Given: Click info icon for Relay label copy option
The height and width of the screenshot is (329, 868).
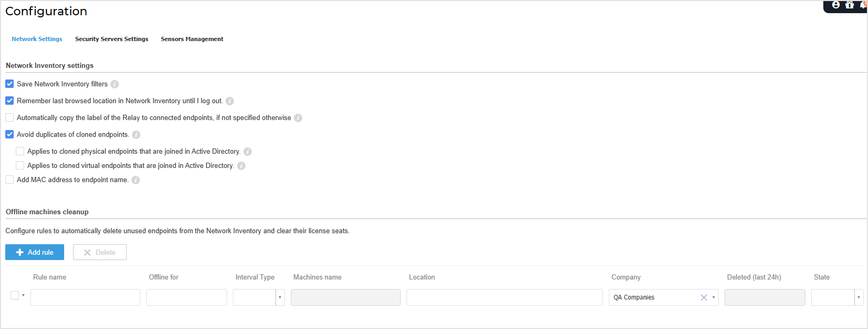Looking at the screenshot, I should coord(298,118).
